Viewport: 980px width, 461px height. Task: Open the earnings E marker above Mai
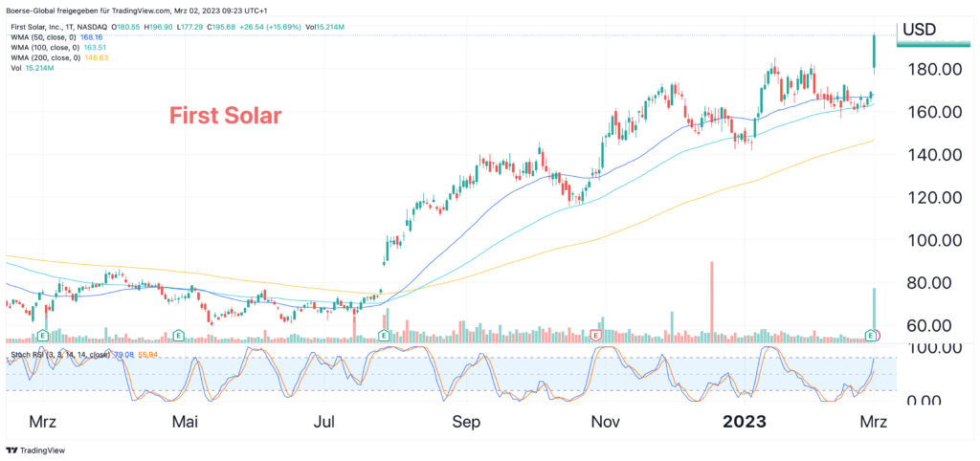coord(178,336)
